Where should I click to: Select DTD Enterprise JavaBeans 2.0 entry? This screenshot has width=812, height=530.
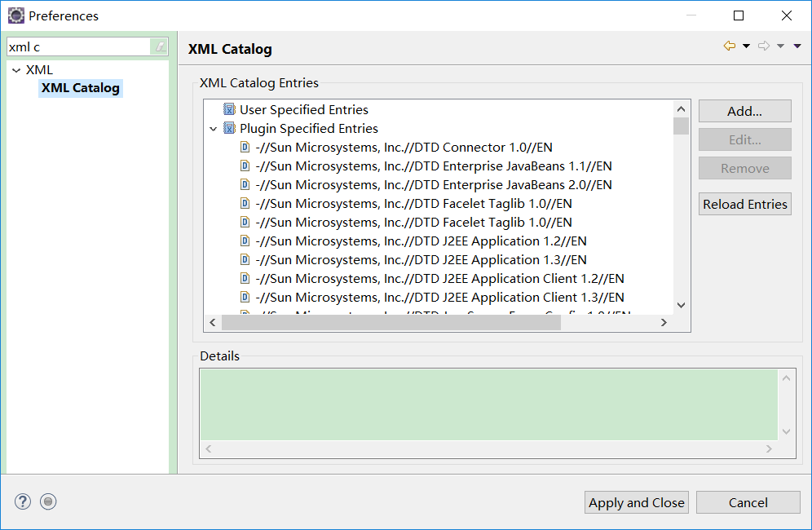pos(433,184)
